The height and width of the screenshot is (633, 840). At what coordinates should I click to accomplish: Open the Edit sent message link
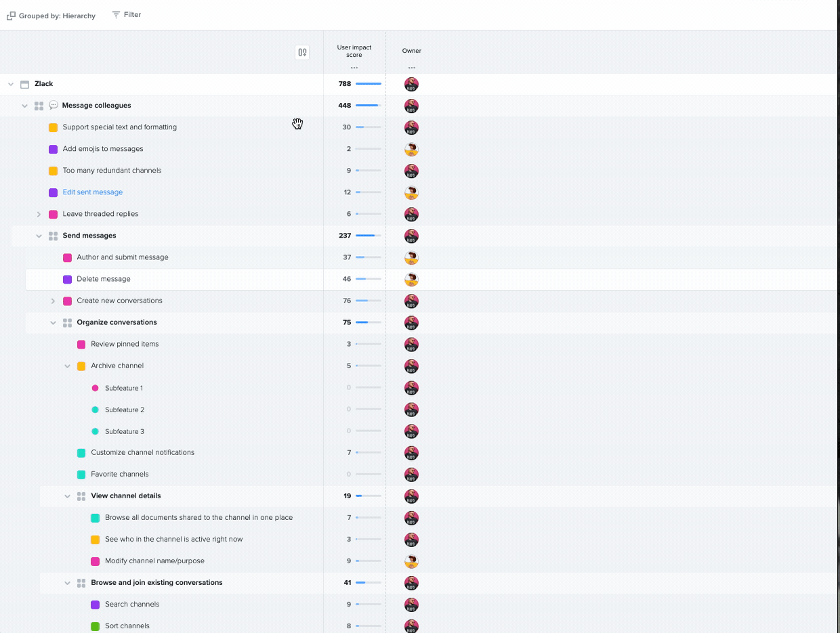(93, 192)
